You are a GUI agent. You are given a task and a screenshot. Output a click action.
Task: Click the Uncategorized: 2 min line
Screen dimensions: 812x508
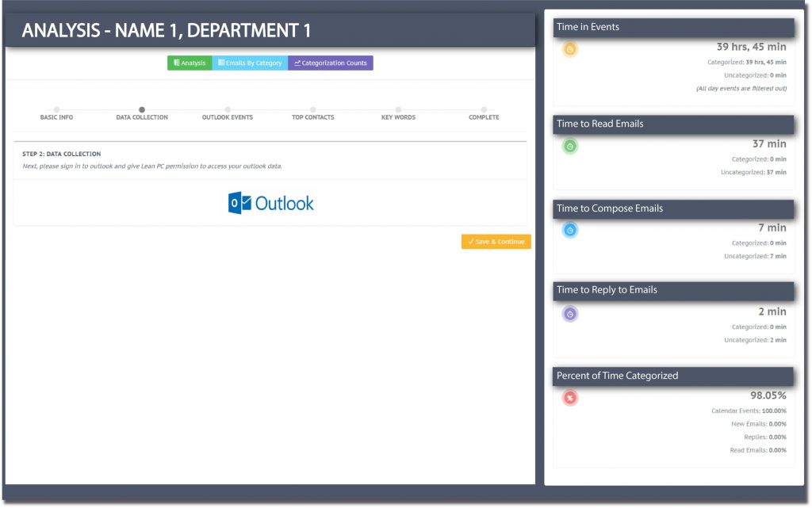755,340
